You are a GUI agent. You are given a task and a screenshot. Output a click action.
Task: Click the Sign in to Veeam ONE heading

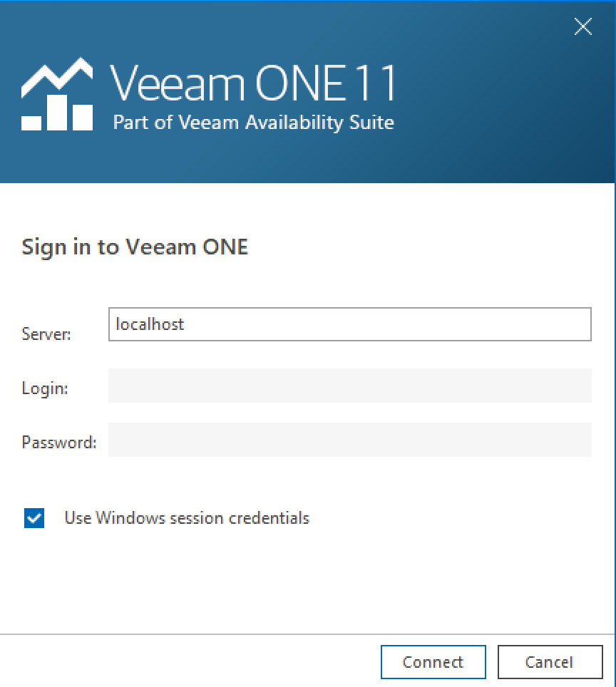coord(134,247)
